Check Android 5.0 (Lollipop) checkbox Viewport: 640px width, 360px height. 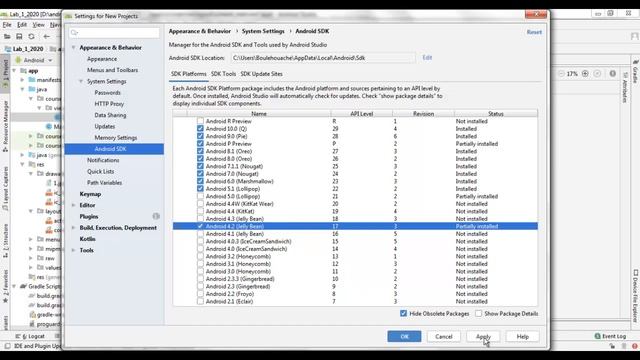tap(200, 196)
